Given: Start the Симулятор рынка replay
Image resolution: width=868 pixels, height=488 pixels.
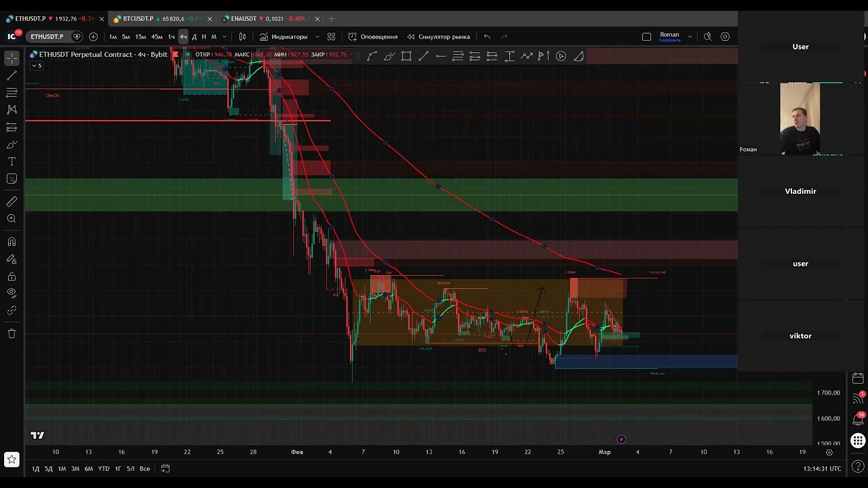Looking at the screenshot, I should tap(438, 37).
